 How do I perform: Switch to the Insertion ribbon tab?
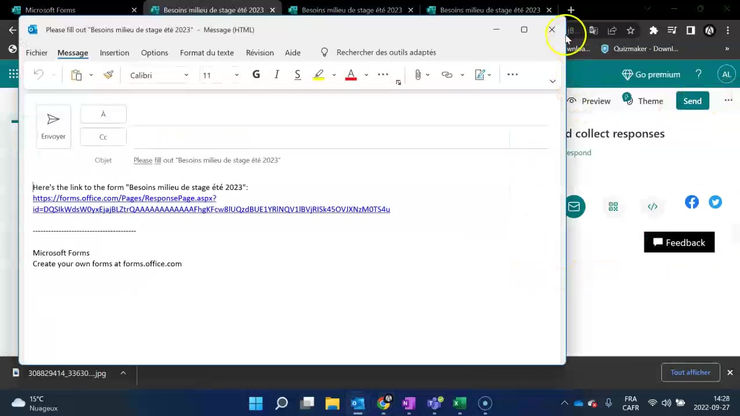(114, 52)
